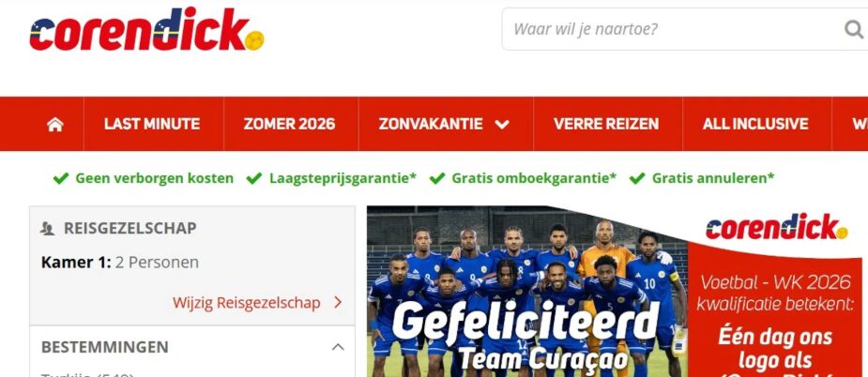
Task: Click the Laagsteprijsgarantie link
Action: [343, 178]
